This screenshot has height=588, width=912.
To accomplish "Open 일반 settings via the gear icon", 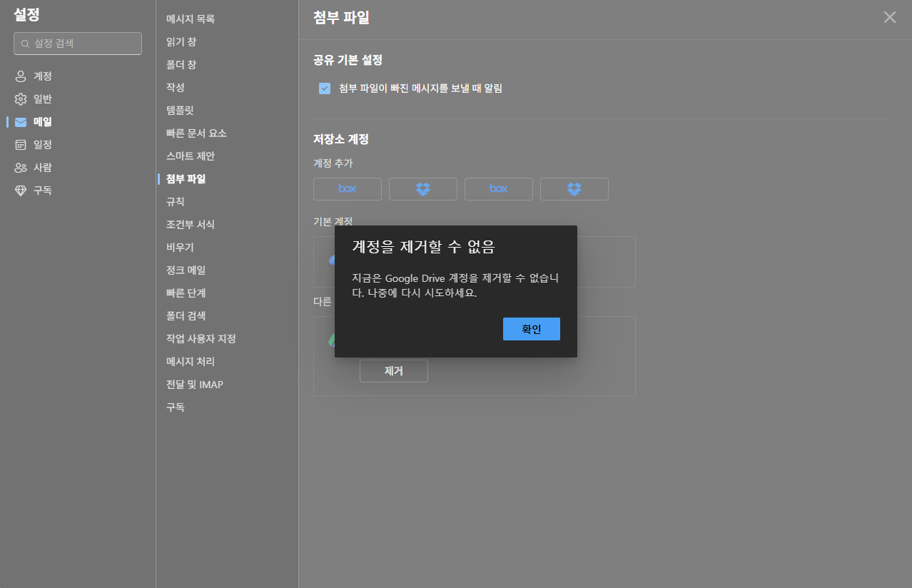I will click(21, 99).
